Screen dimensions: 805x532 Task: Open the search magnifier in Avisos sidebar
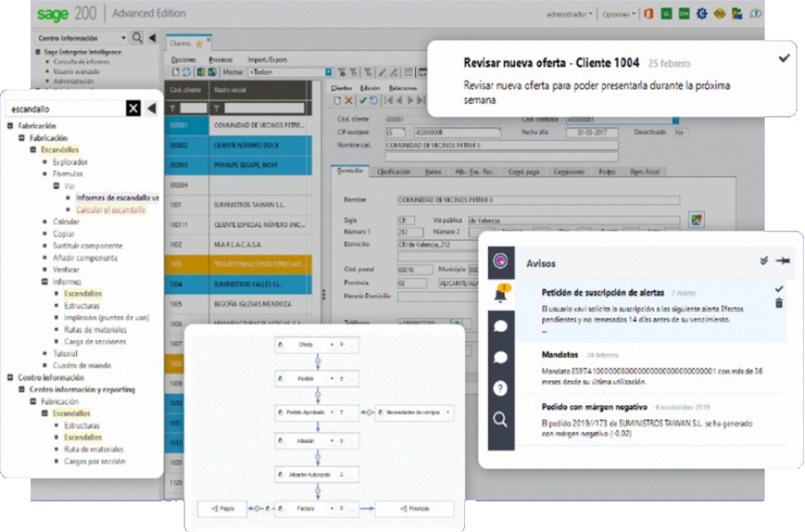[x=500, y=419]
